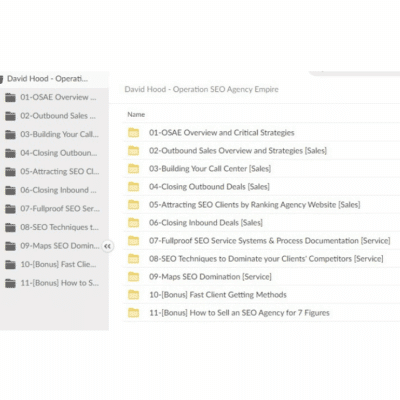Open 08-SEO Techniques t... in sidebar tree
The width and height of the screenshot is (400, 400).
click(59, 227)
